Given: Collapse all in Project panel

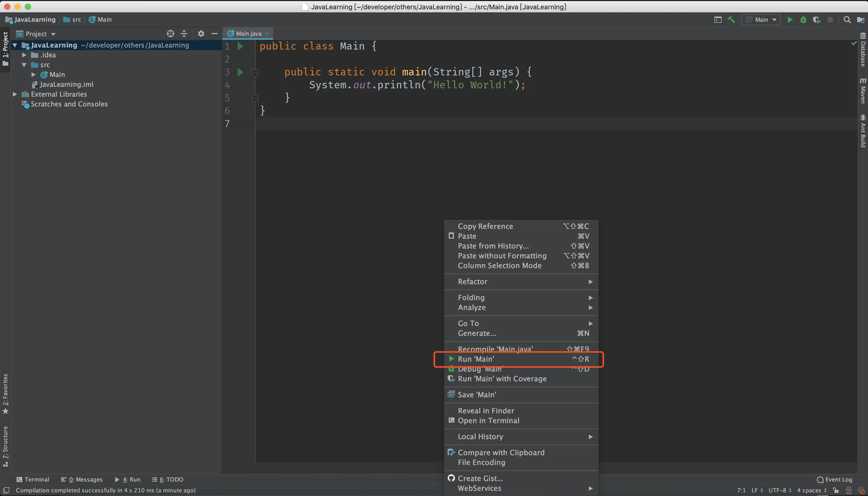Looking at the screenshot, I should point(184,34).
